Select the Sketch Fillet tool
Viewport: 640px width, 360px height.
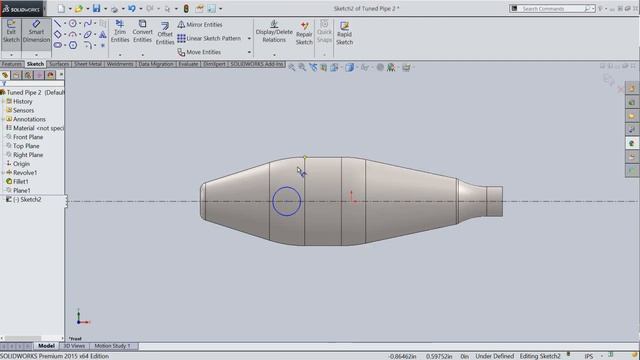(87, 45)
